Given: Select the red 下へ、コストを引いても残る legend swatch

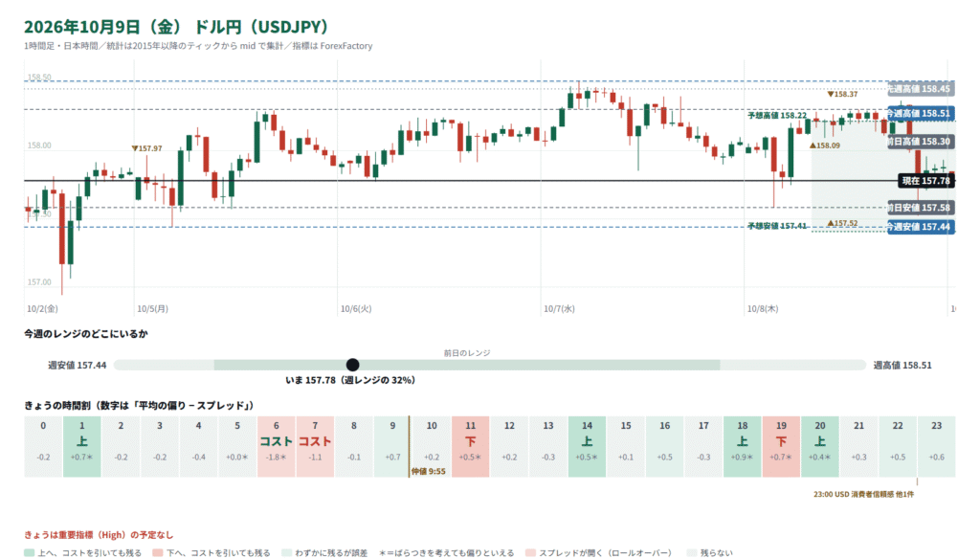Looking at the screenshot, I should 158,552.
